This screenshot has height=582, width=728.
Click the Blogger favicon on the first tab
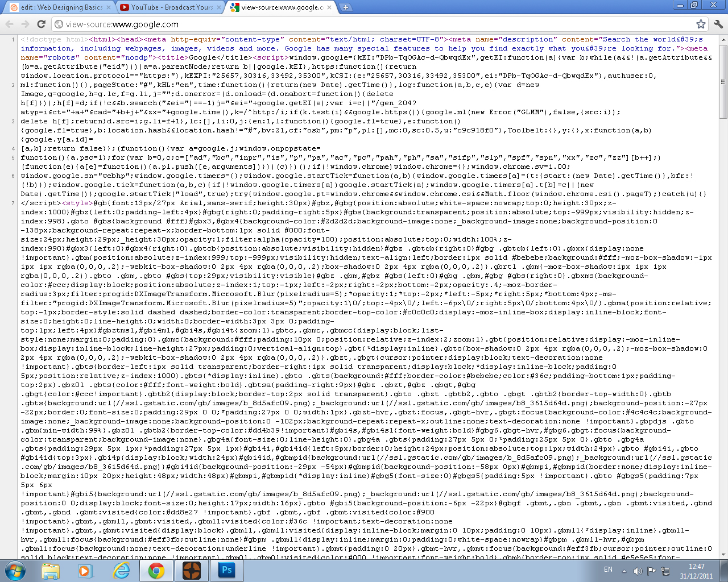pyautogui.click(x=14, y=7)
